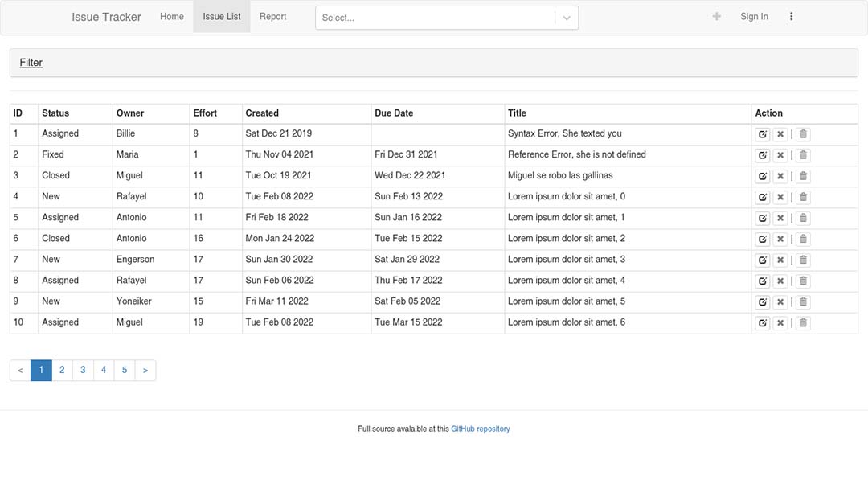Click the X close icon for issue 3
The width and height of the screenshot is (868, 488).
point(780,176)
